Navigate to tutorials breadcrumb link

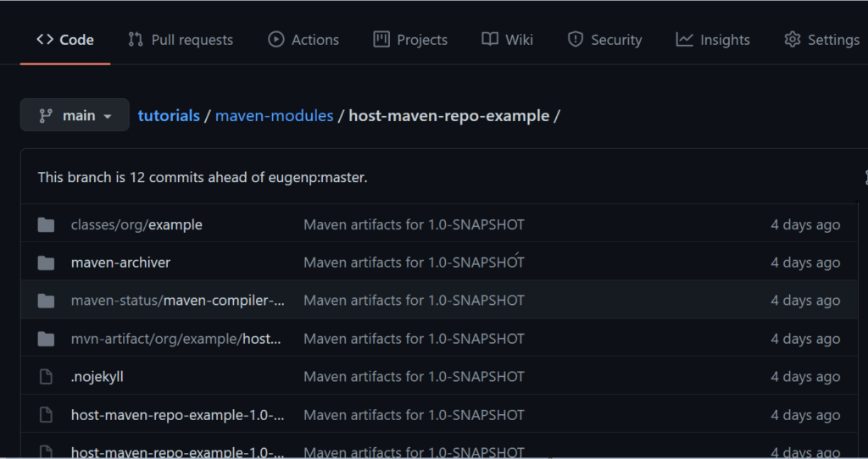tap(169, 115)
